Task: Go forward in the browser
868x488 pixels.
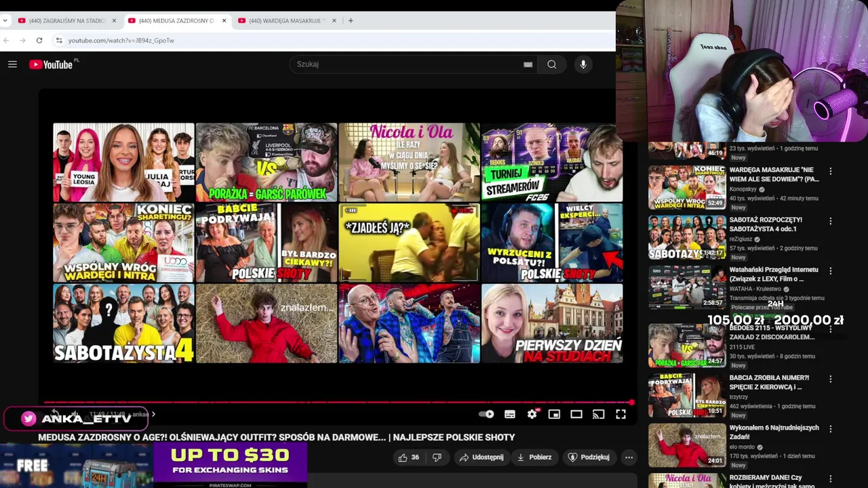Action: (22, 41)
